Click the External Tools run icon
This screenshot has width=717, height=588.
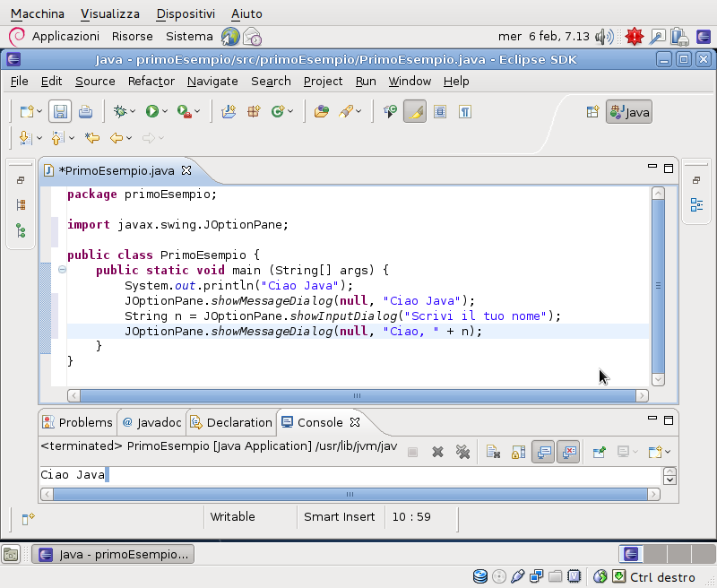185,111
